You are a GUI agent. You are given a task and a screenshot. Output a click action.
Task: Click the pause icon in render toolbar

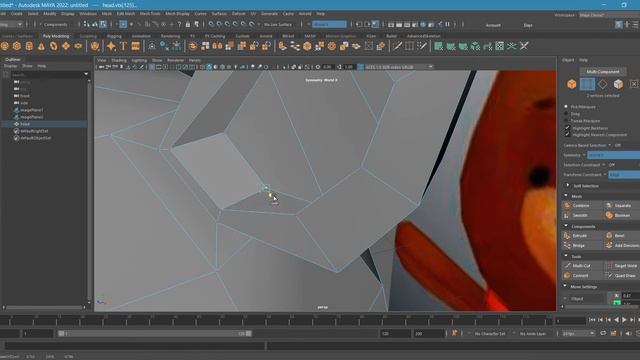click(x=447, y=24)
